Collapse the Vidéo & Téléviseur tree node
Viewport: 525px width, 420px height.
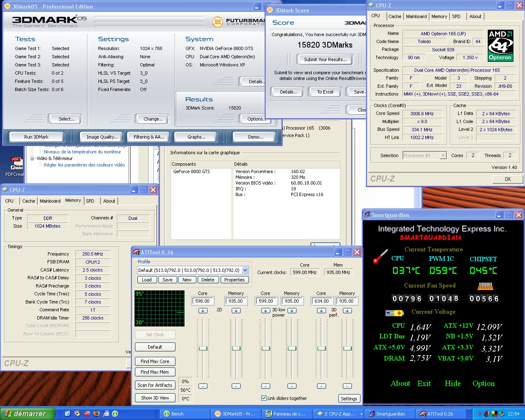[32, 158]
